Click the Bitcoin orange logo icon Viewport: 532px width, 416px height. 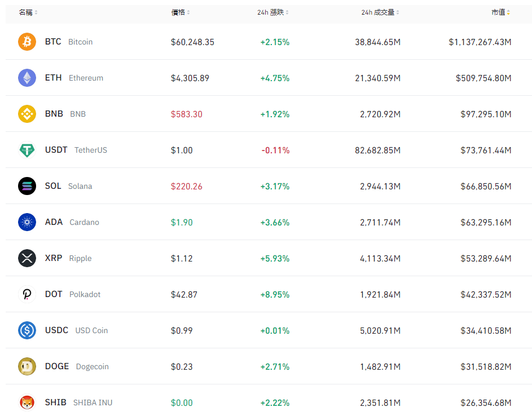tap(27, 42)
